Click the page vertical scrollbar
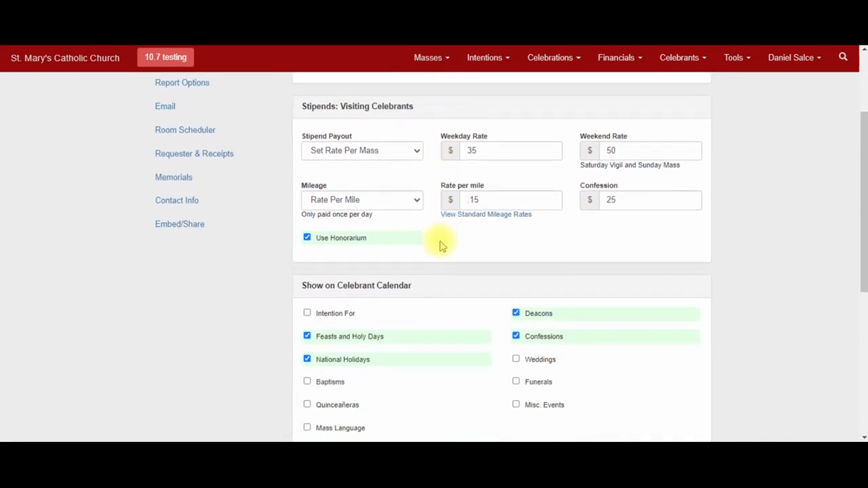Screen dimensions: 868x488 pos(863,201)
